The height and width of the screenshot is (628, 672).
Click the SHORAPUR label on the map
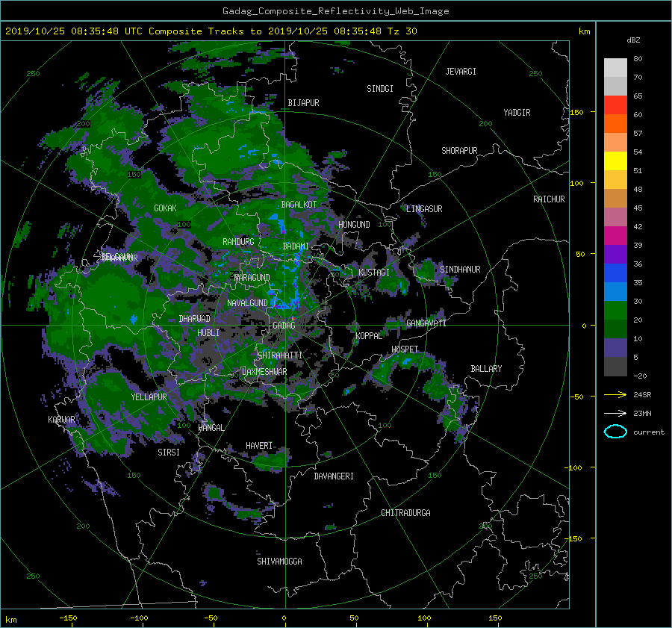459,151
